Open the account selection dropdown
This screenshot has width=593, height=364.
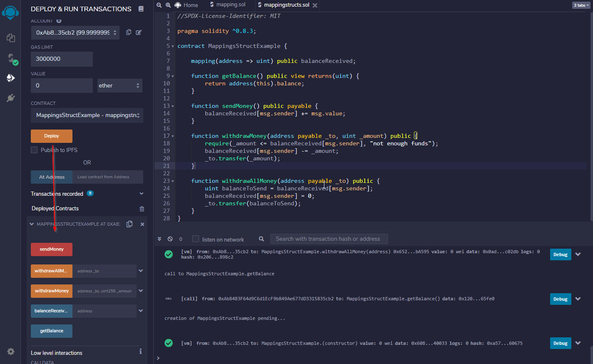pos(75,32)
